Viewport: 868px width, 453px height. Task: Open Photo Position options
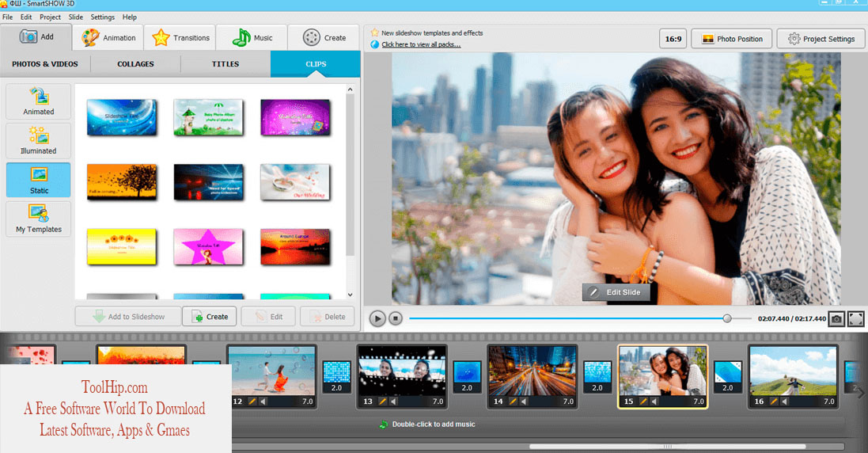732,39
